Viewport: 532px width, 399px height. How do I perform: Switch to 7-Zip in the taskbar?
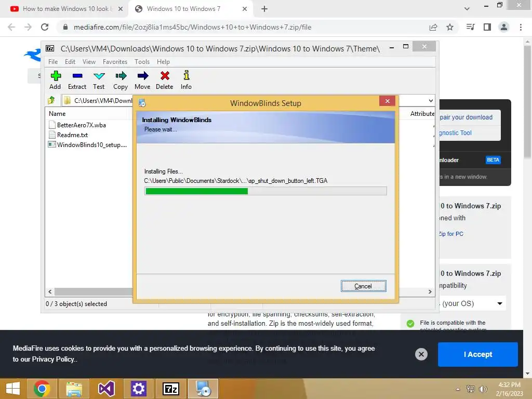(x=170, y=389)
